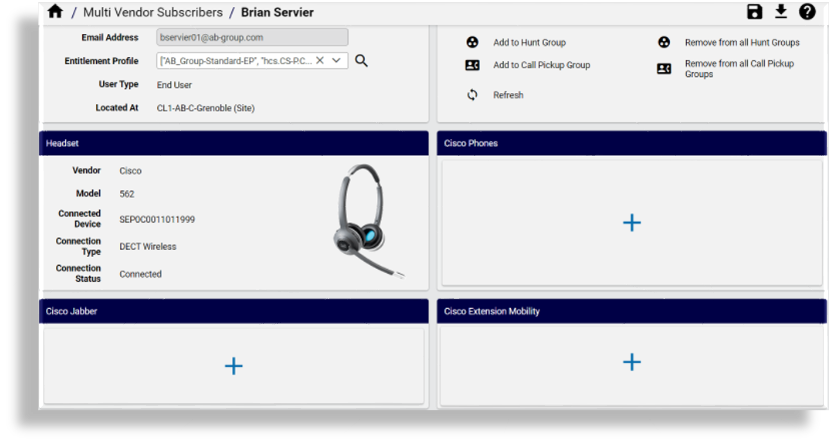This screenshot has height=444, width=831.
Task: Clear the Entitlement Profile selection with X
Action: tap(320, 61)
